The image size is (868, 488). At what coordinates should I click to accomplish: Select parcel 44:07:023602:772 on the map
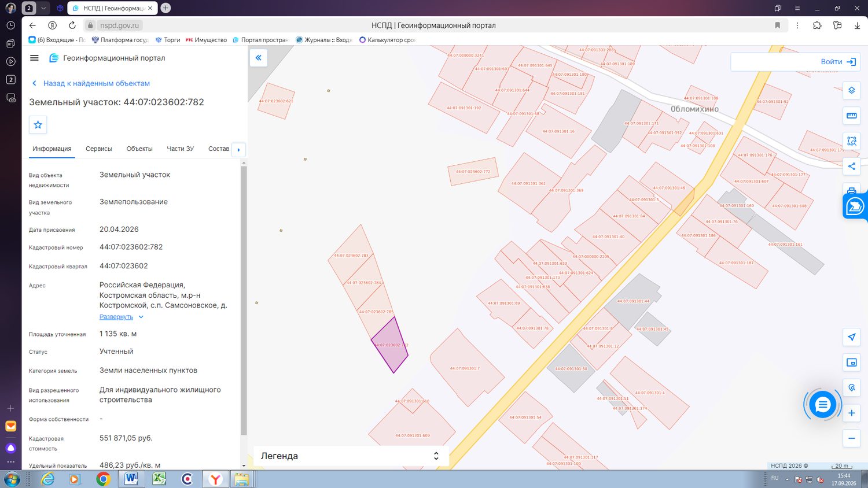(473, 171)
